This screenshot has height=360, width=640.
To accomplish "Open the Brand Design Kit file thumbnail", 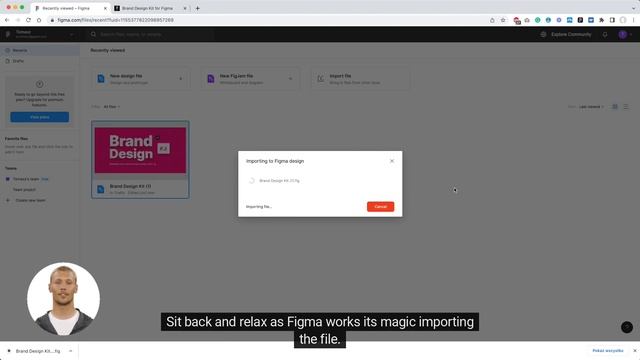I will click(140, 150).
